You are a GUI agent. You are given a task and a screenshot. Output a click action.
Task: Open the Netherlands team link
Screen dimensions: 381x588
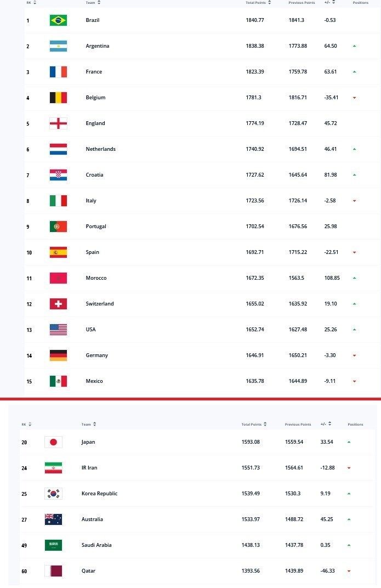click(100, 149)
